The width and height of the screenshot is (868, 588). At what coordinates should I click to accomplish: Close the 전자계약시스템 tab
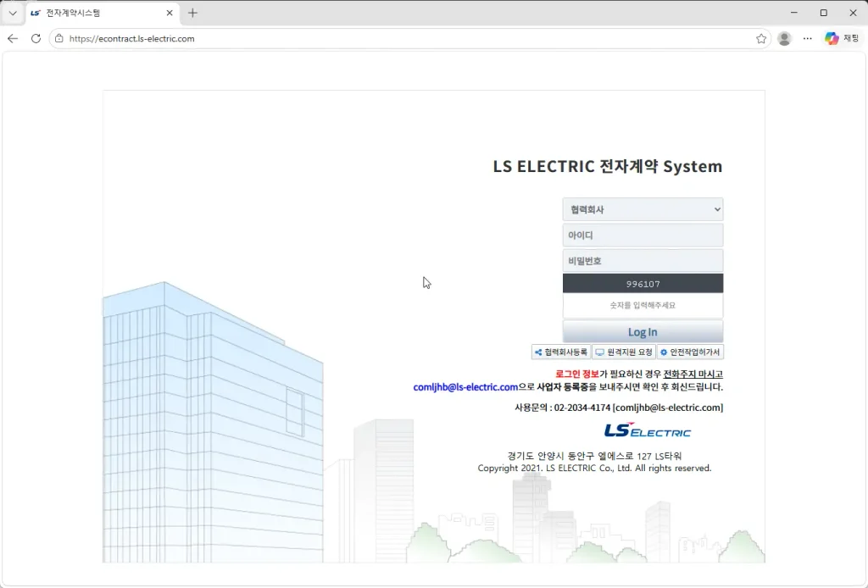pyautogui.click(x=170, y=13)
